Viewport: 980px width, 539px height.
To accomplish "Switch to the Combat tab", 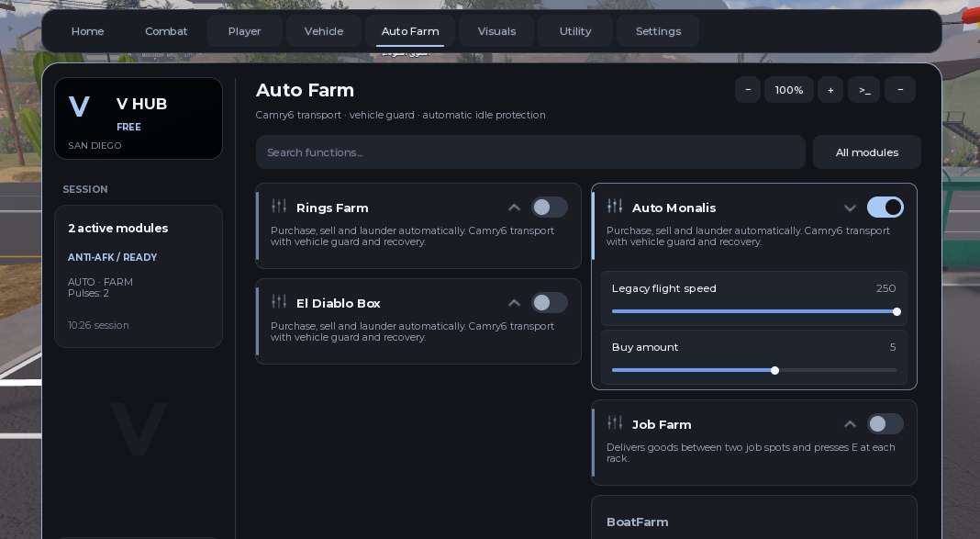I will pyautogui.click(x=166, y=31).
